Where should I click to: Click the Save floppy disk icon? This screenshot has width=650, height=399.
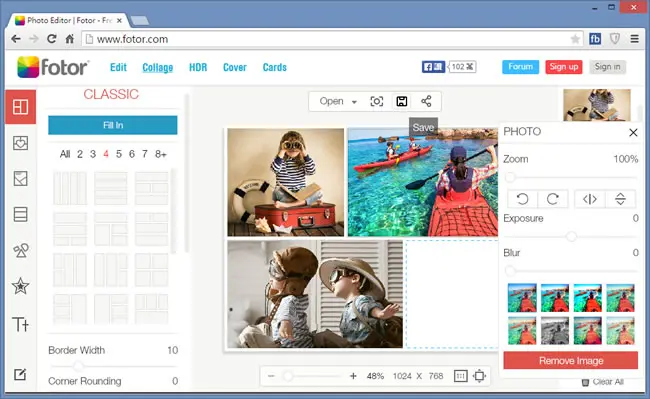[401, 102]
